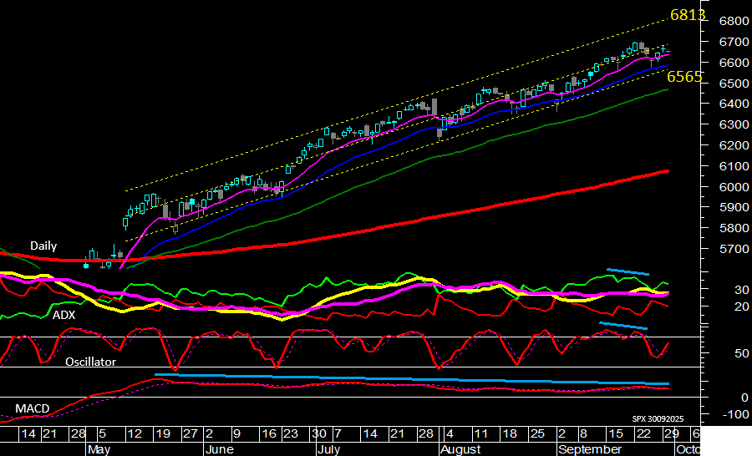Click the 6565 lower channel level label

pos(683,77)
